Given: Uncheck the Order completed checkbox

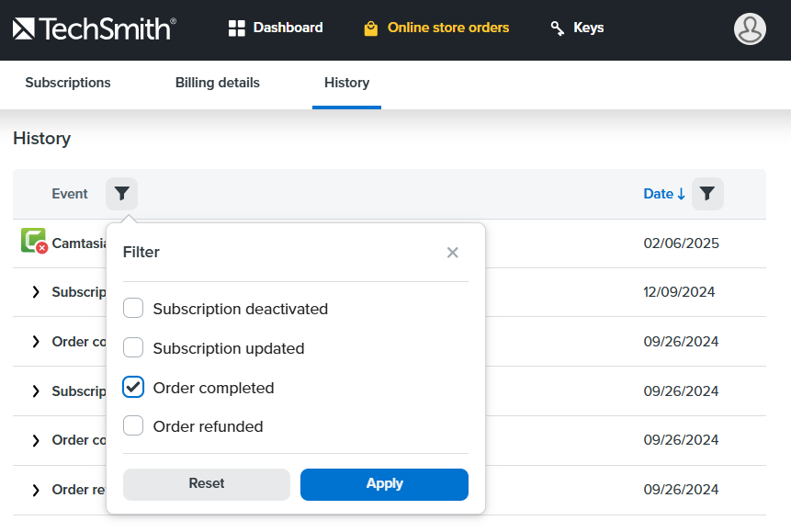Looking at the screenshot, I should 133,388.
